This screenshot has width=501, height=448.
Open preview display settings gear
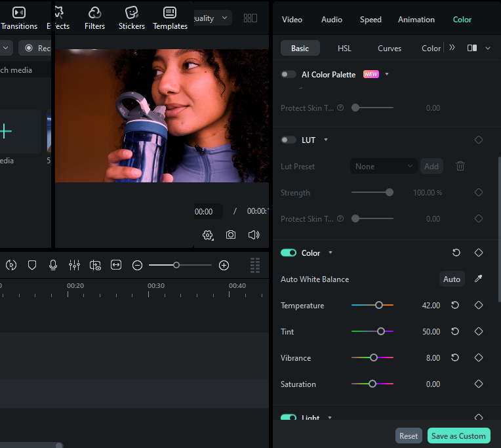coord(208,235)
